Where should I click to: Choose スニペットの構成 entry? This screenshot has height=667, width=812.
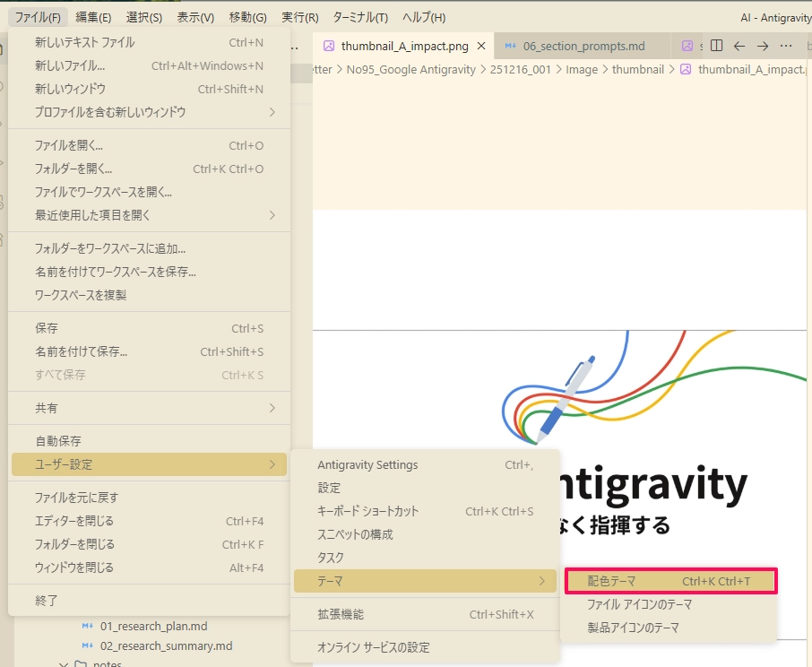(425, 534)
